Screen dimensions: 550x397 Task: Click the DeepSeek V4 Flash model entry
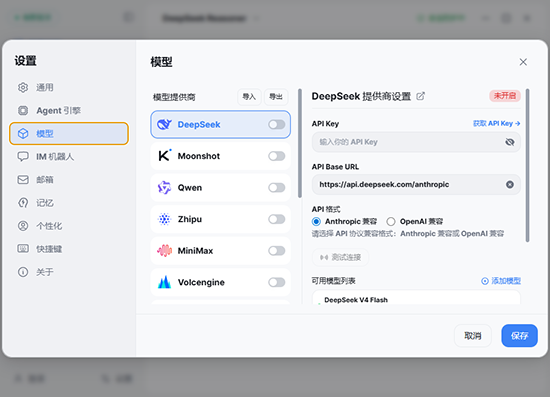click(x=416, y=298)
